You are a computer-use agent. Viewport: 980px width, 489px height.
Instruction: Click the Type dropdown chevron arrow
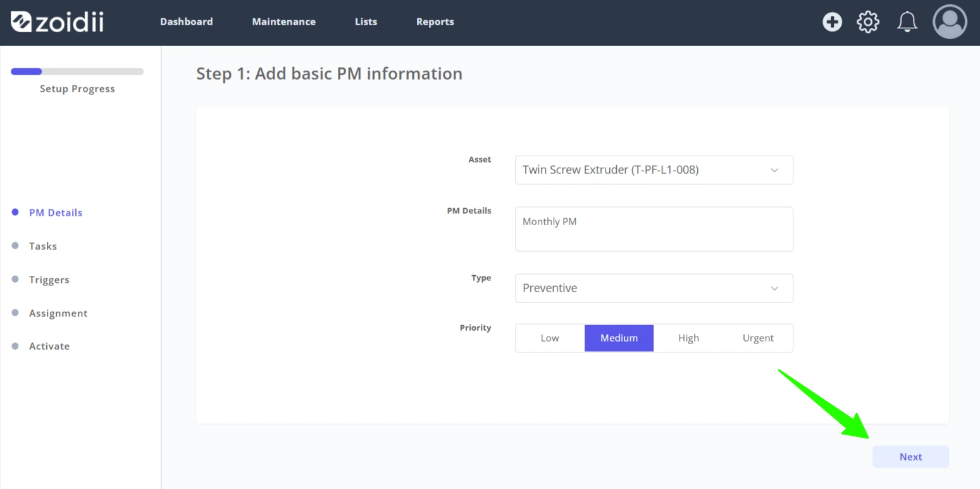pos(774,288)
